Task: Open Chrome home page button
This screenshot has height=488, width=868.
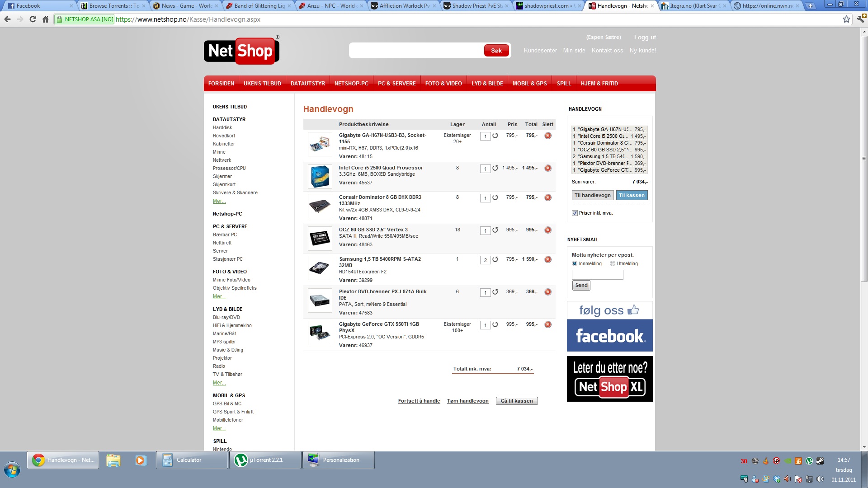Action: 45,19
